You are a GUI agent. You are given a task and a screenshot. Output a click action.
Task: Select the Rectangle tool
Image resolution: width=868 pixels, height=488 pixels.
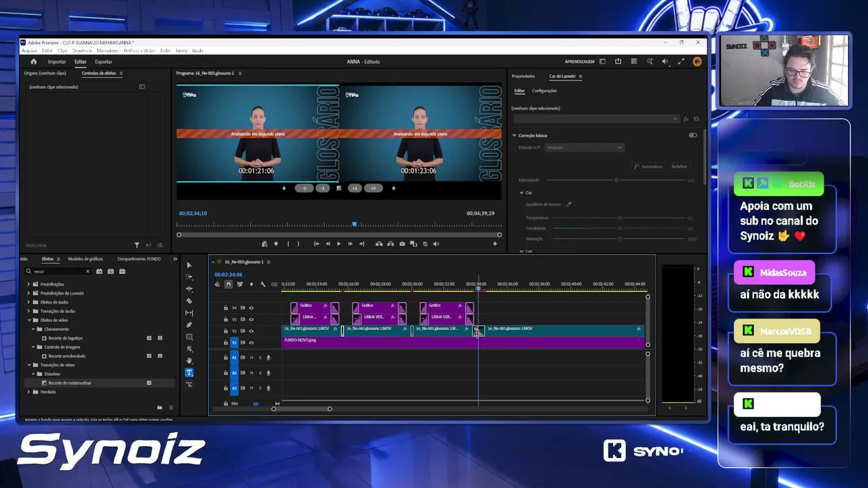(189, 337)
